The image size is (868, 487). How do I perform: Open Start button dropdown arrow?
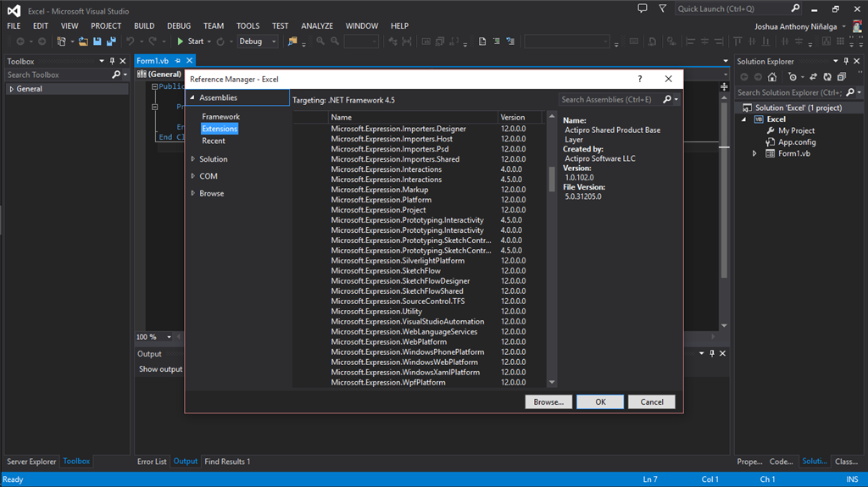coord(209,42)
